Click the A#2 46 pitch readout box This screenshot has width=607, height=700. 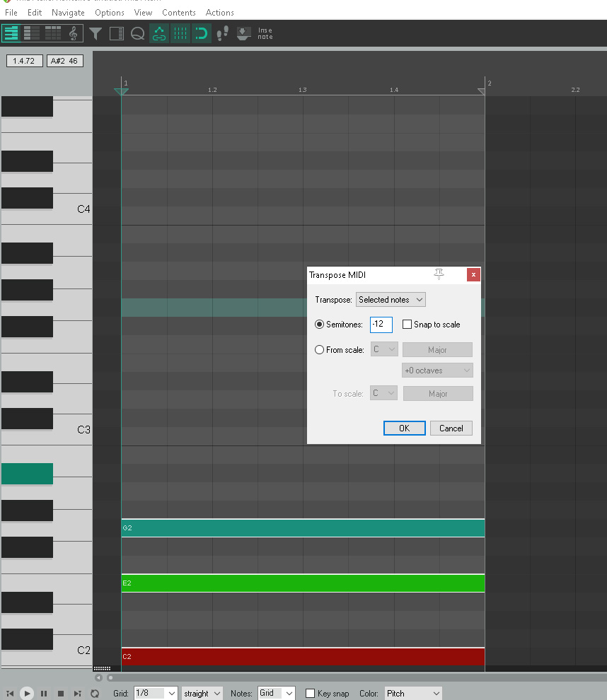point(64,61)
